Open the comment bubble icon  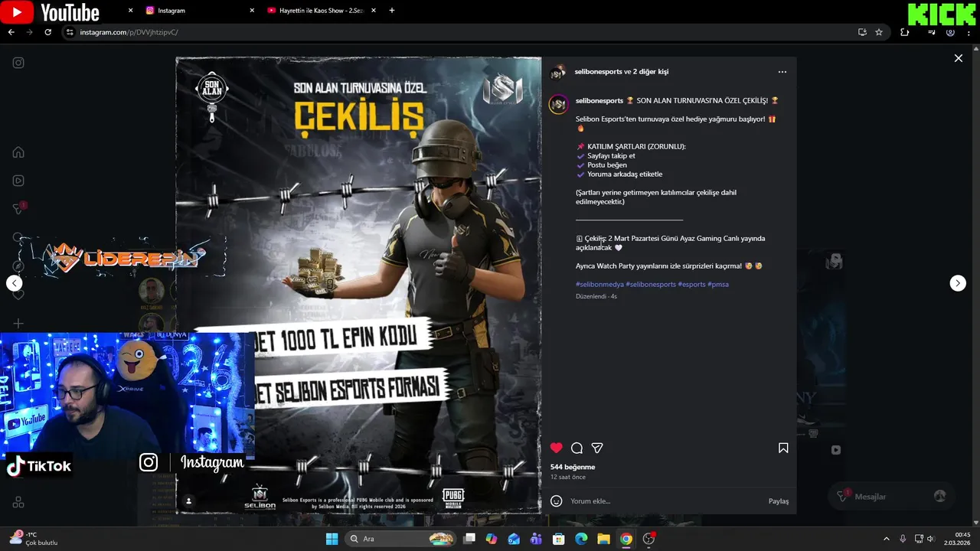577,448
